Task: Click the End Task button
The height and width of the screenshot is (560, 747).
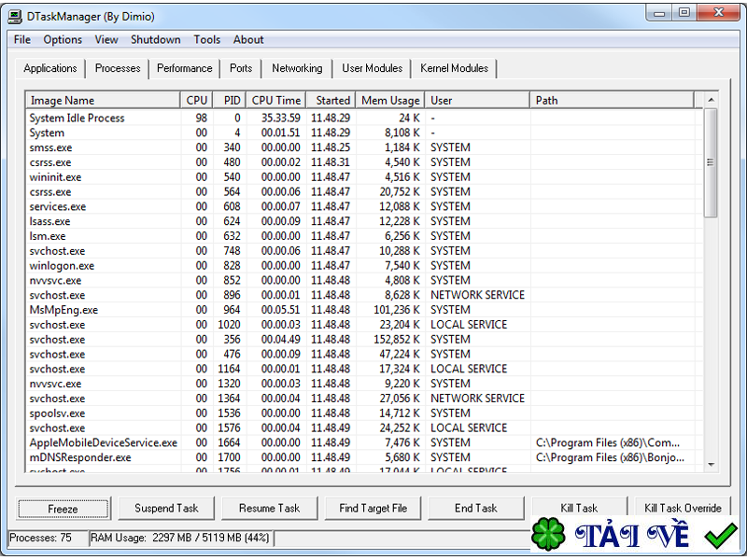Action: click(475, 508)
